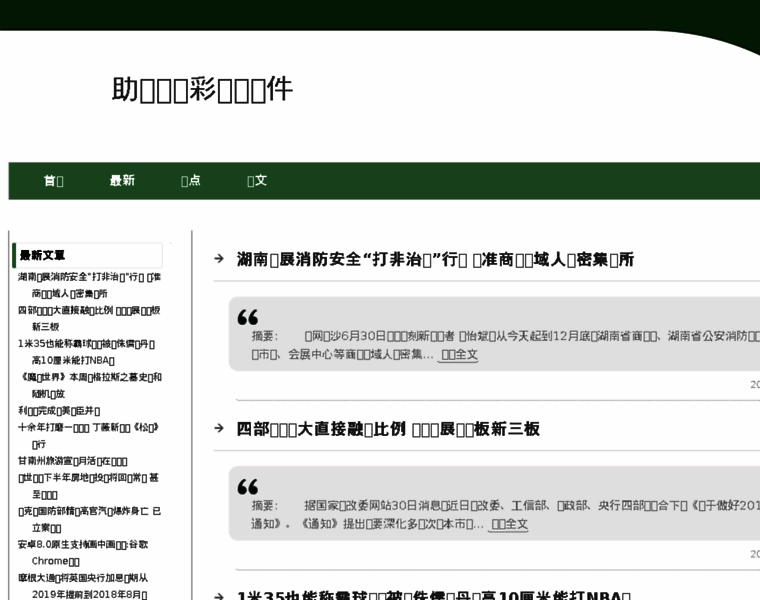Open the nav item ending with 点
The image size is (760, 600).
pos(190,181)
